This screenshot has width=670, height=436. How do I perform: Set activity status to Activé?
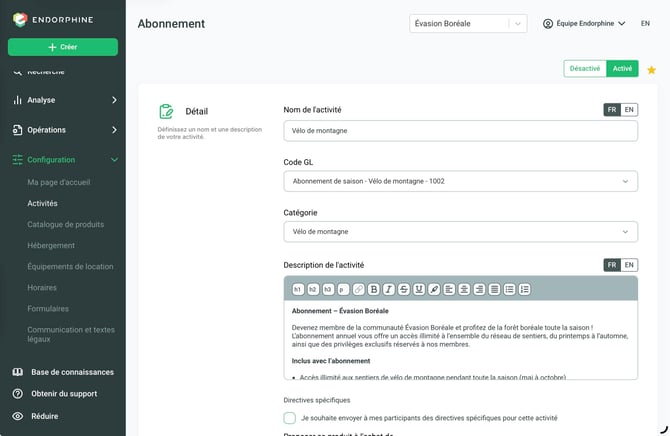(x=622, y=68)
